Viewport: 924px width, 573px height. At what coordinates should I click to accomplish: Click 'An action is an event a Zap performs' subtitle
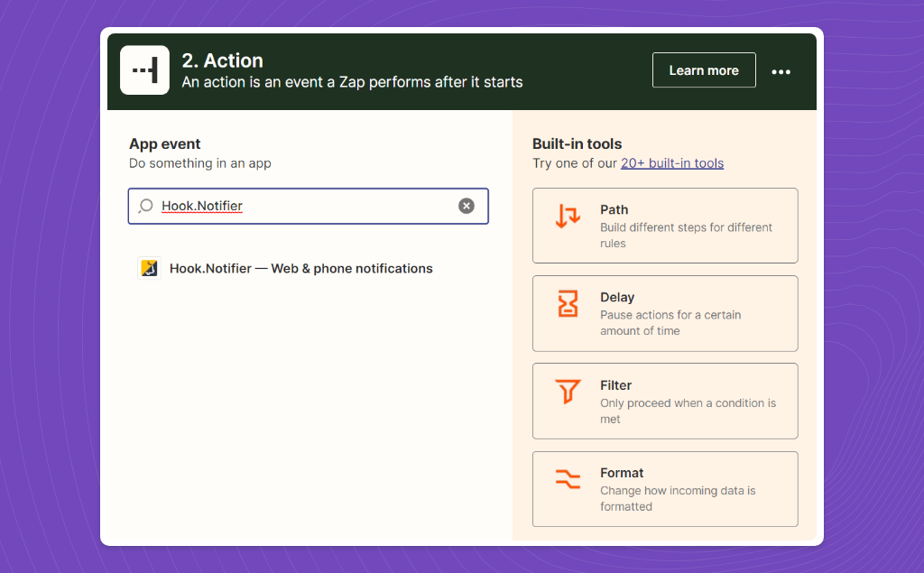(x=352, y=82)
